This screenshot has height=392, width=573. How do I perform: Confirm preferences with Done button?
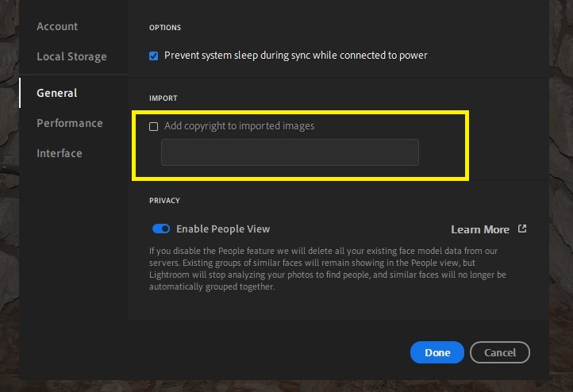(x=437, y=352)
